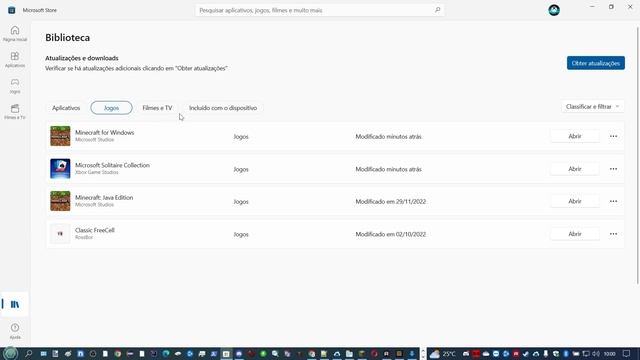Click the volume speaker icon in system tray
The height and width of the screenshot is (360, 640).
tap(596, 354)
